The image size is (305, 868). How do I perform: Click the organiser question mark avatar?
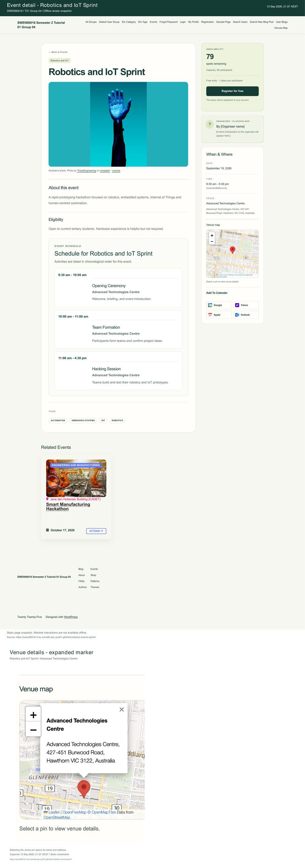tap(210, 124)
